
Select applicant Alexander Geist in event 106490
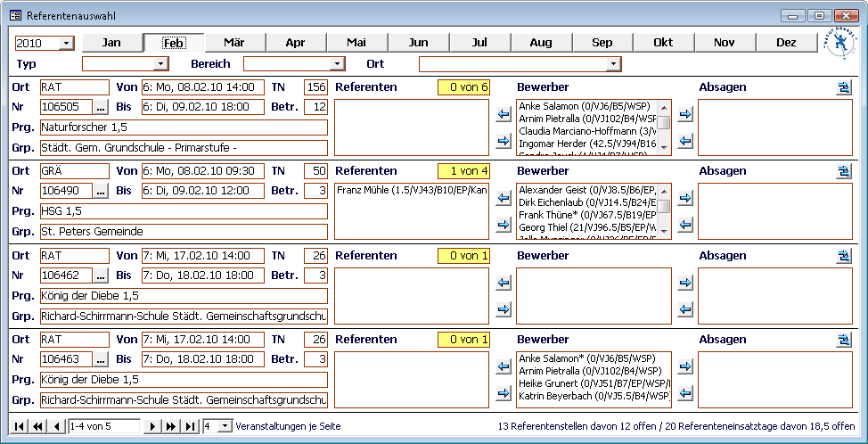point(587,191)
